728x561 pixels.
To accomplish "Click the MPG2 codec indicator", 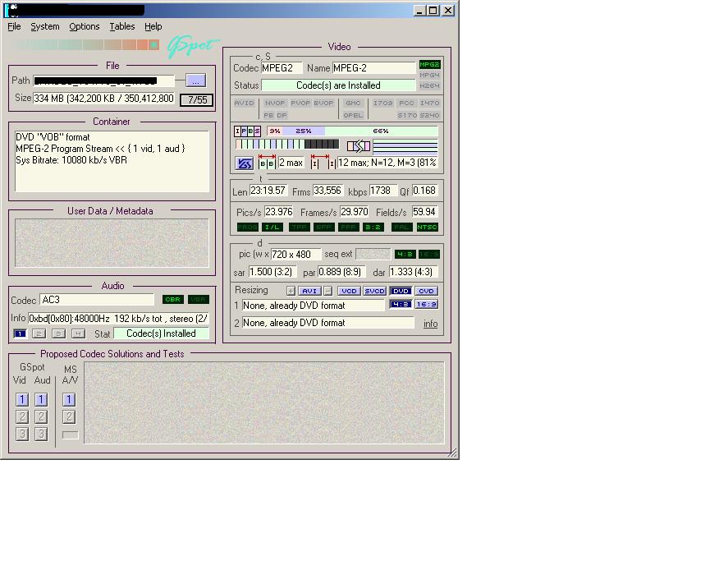I will (x=429, y=65).
